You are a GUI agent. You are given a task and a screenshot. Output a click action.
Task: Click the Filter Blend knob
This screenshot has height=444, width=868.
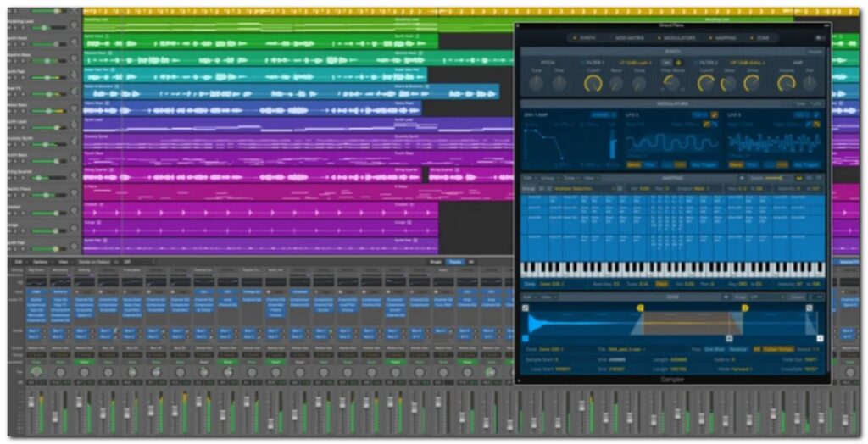(x=672, y=82)
